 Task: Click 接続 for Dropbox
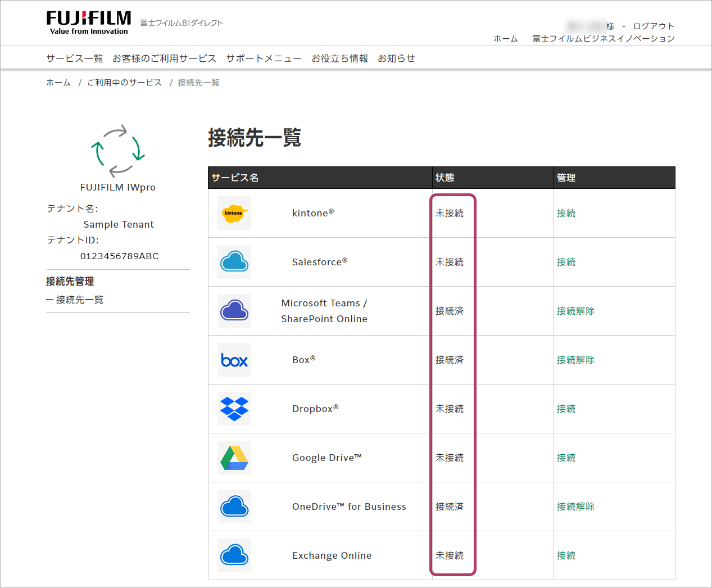point(566,409)
